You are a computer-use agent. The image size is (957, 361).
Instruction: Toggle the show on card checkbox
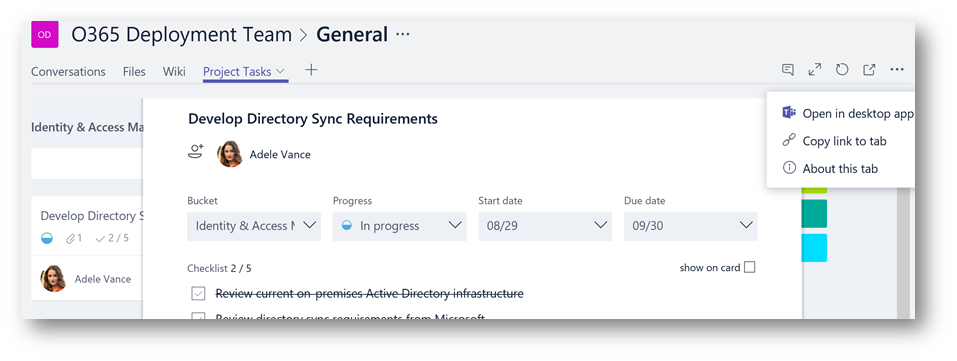tap(749, 267)
